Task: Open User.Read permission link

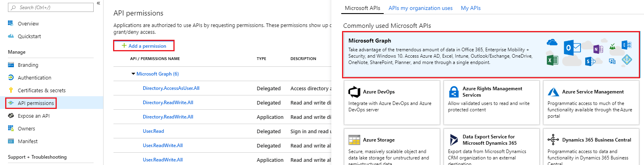Action: tap(153, 131)
